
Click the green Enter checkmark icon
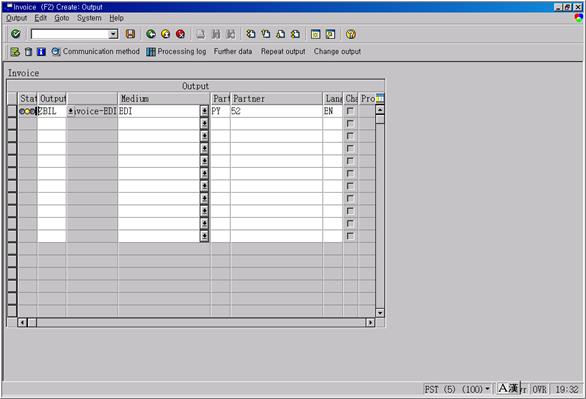16,34
